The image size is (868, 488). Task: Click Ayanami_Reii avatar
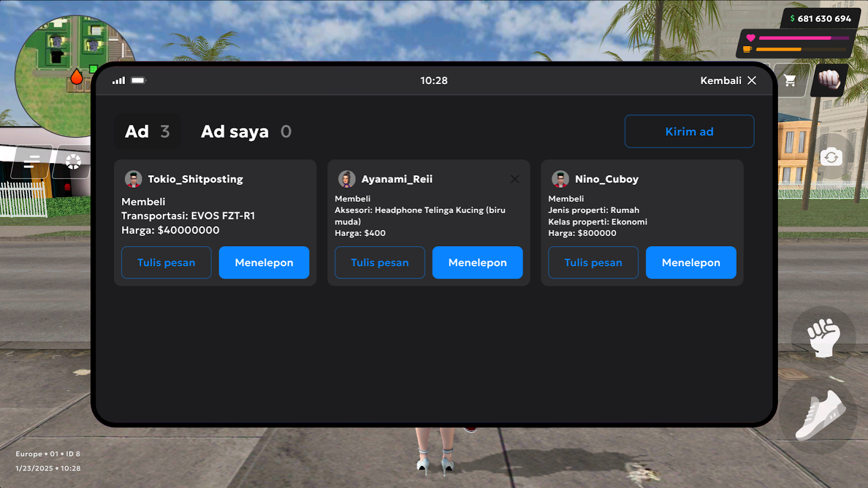pyautogui.click(x=347, y=179)
